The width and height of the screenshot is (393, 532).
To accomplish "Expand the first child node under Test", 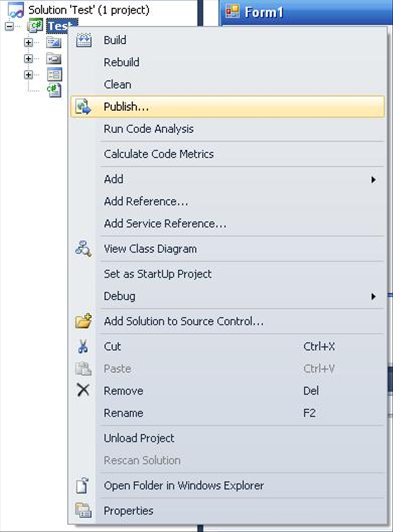I will [29, 42].
